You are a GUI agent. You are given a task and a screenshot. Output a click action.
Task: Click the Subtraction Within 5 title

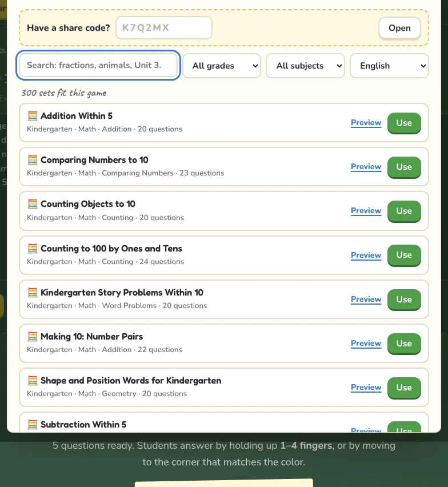coord(83,425)
